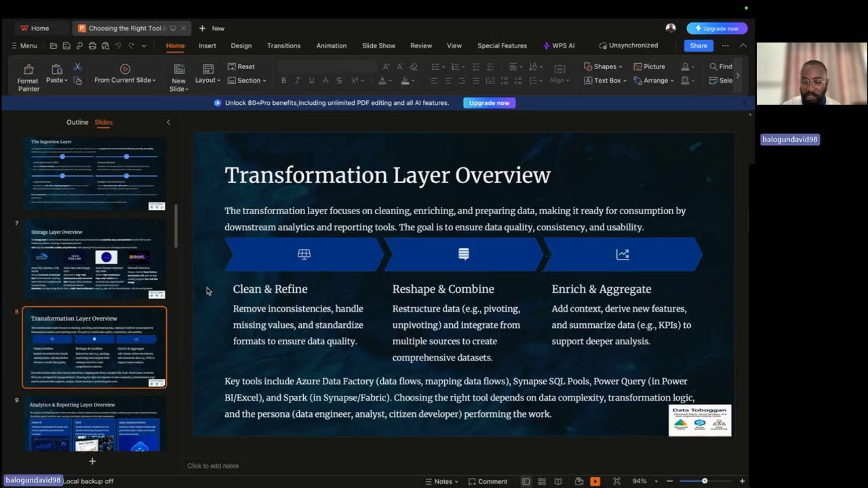Click the Find magnifier button

tap(721, 66)
